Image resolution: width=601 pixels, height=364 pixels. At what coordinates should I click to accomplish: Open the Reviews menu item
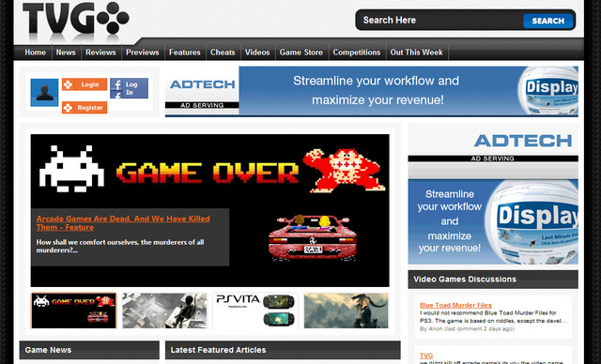click(x=100, y=53)
